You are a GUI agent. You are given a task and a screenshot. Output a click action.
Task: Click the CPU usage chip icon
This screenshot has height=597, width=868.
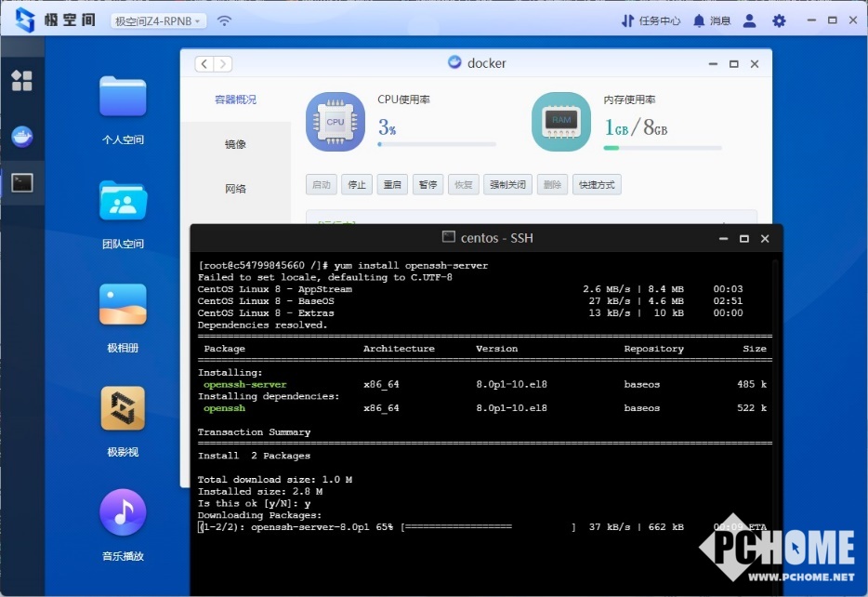[335, 122]
